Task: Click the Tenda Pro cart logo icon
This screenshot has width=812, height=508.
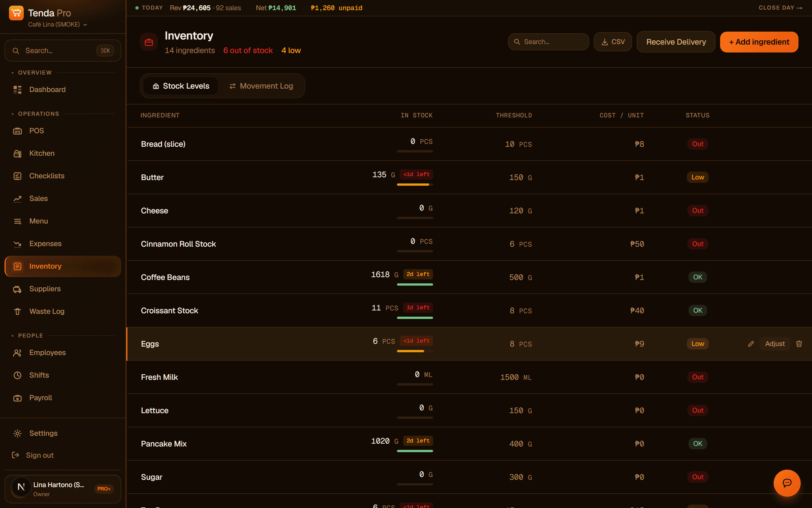Action: [16, 13]
